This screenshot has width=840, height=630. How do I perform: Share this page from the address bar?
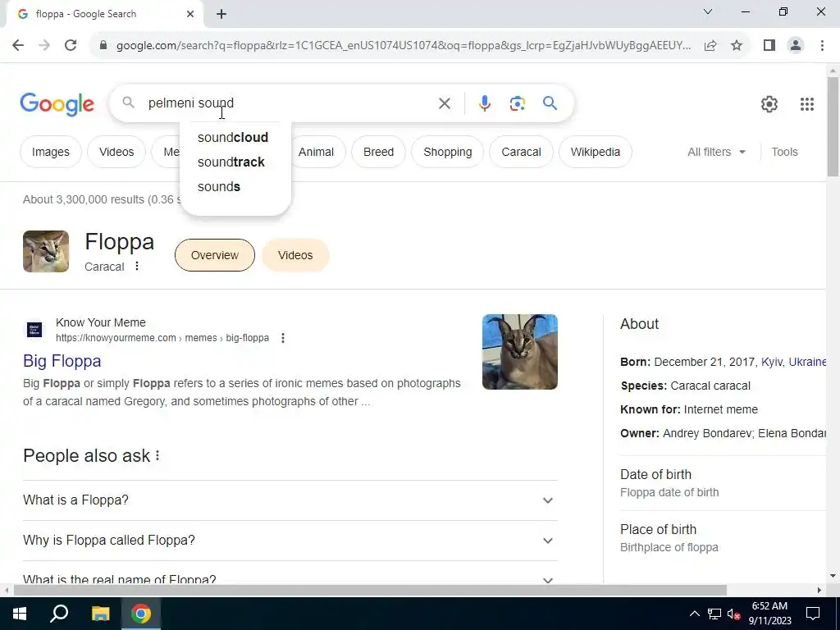tap(710, 46)
